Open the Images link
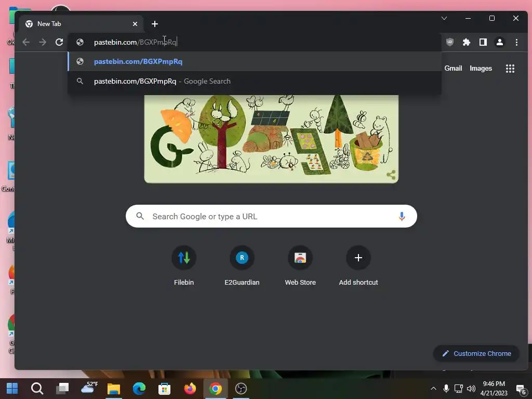This screenshot has width=532, height=399. pos(481,68)
